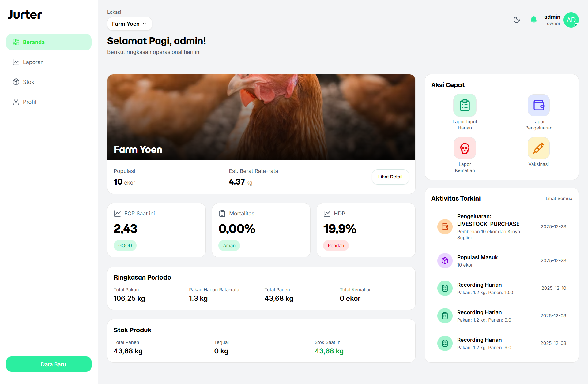Open Lihat Semua activity link
588x384 pixels.
(x=559, y=199)
